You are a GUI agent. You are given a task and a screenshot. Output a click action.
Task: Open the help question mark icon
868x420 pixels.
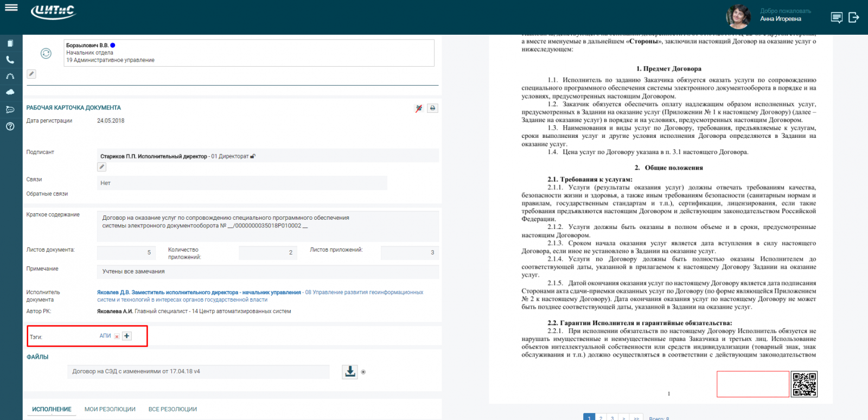(x=10, y=126)
